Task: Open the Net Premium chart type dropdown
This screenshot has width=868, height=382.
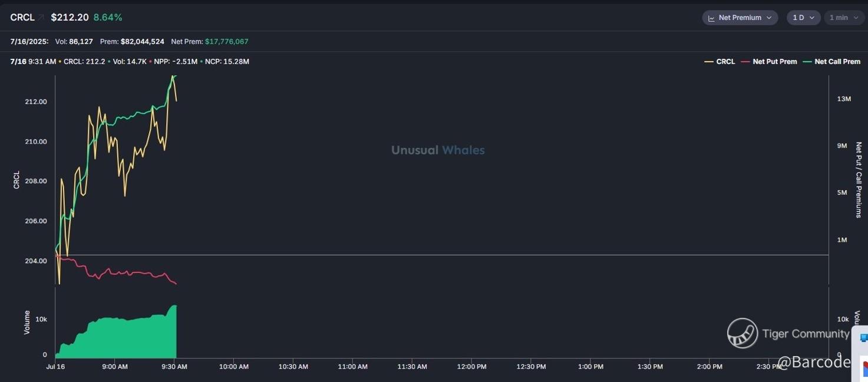Action: 740,18
